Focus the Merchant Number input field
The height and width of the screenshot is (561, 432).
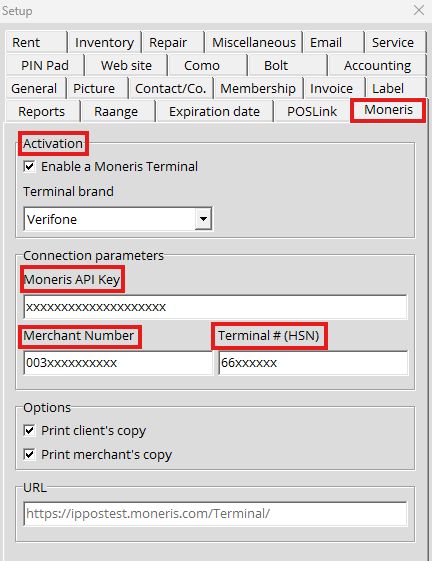(118, 363)
